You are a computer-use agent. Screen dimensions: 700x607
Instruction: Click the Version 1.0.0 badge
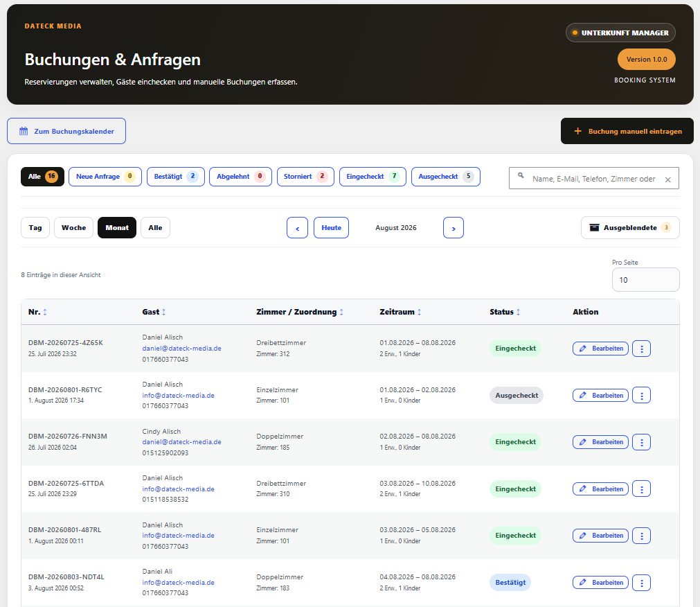point(647,60)
